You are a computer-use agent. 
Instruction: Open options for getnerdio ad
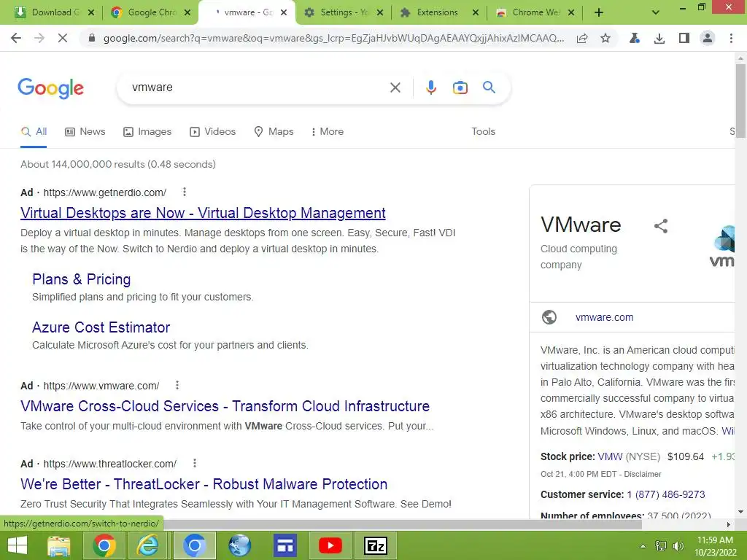tap(185, 192)
